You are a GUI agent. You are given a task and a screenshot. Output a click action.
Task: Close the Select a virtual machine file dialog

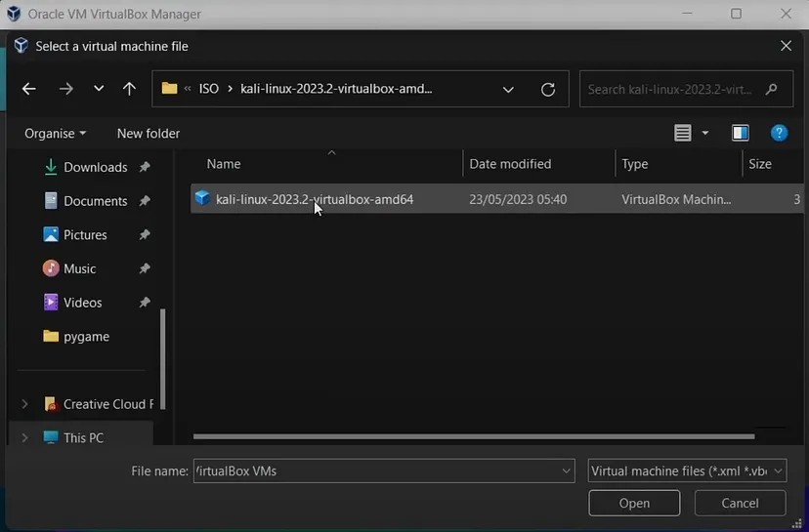click(786, 46)
